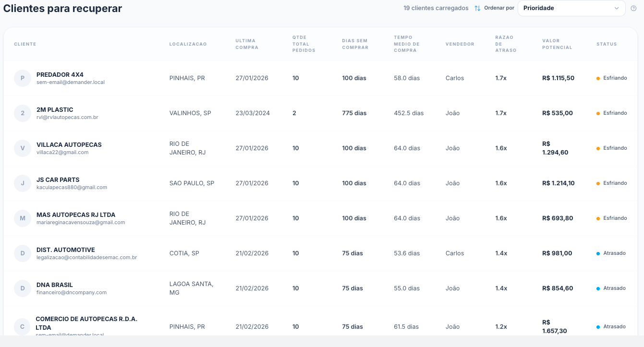Click the TEMPO MEDIO DE COMPRA header
This screenshot has width=644, height=347.
407,44
